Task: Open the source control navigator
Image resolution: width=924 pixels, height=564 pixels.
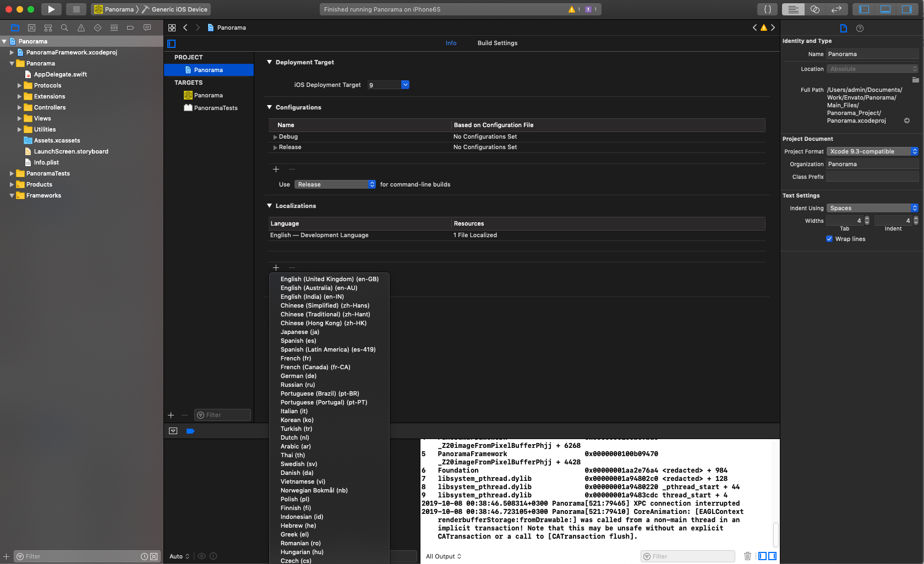Action: pyautogui.click(x=31, y=28)
